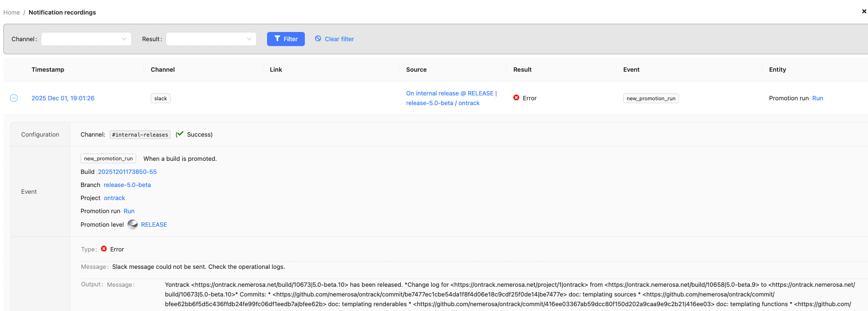Viewport: 868px width, 311px height.
Task: Click the red Error icon in Result column
Action: tap(516, 97)
